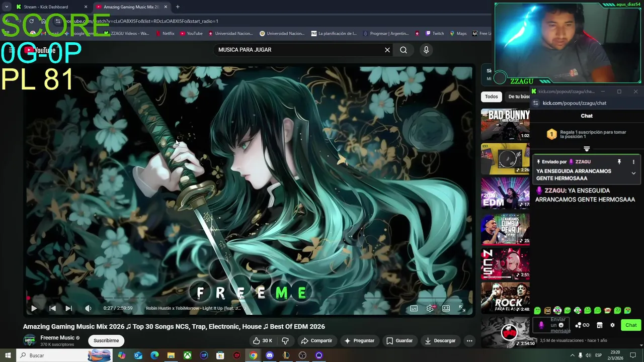
Task: Send message with green Chat button
Action: pos(631,325)
